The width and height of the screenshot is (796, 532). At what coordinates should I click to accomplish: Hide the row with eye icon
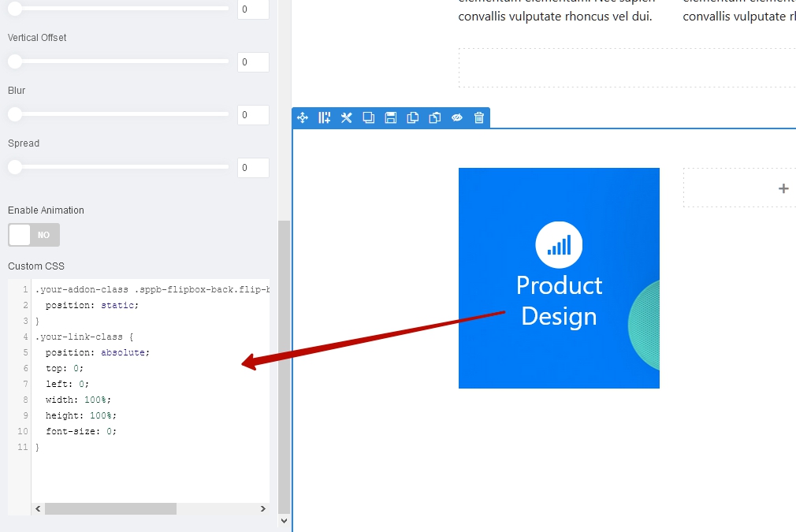coord(456,118)
